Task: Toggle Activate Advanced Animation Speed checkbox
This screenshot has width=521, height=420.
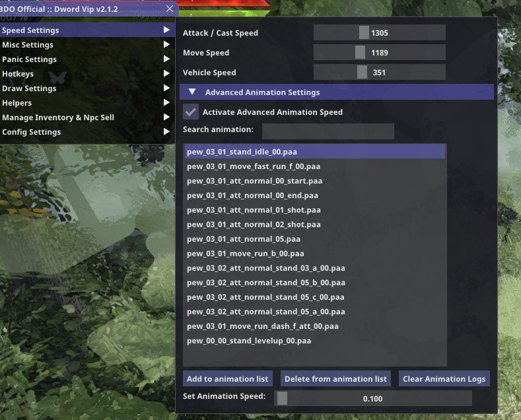Action: click(191, 112)
